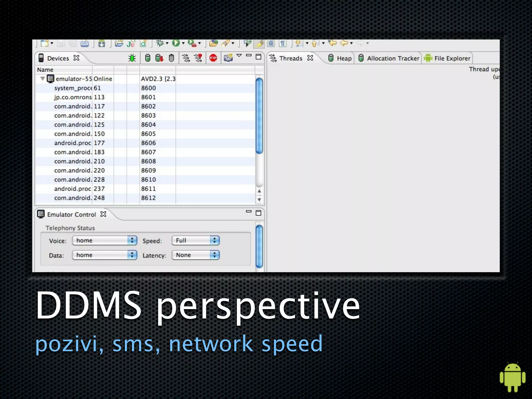Open the Debug configurations dropdown arrow
Screen dimensions: 532x399
167,43
